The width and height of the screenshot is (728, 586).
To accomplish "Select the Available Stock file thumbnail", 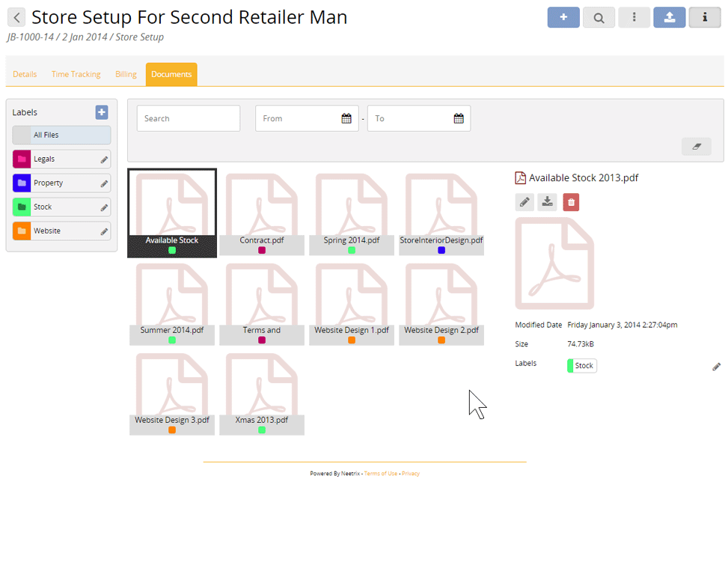I will point(172,213).
